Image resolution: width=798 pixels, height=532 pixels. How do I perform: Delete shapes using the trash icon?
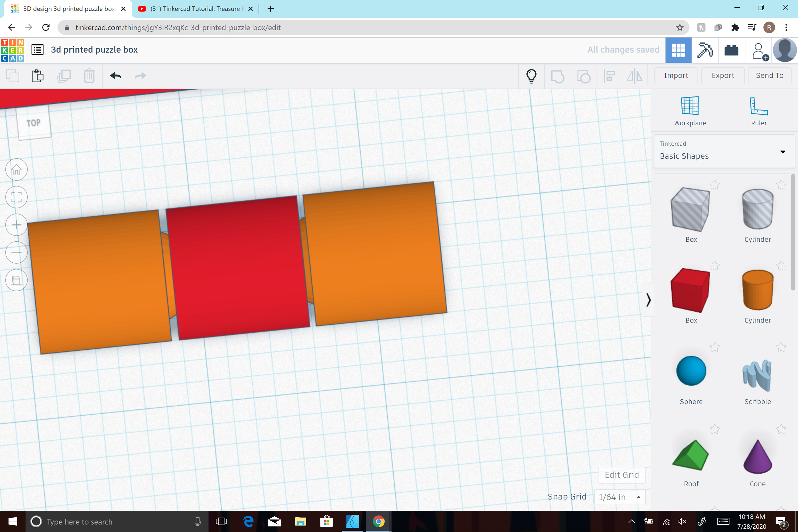click(89, 76)
